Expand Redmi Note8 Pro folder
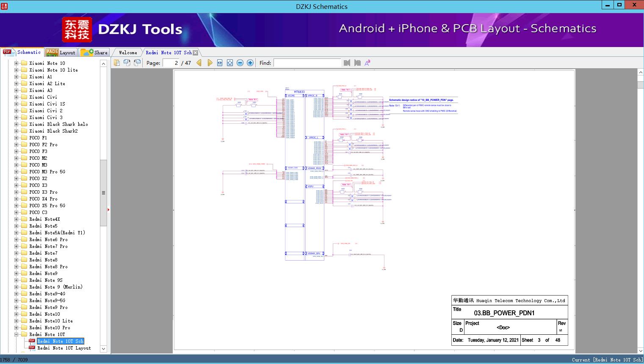This screenshot has height=364, width=644. click(x=16, y=267)
